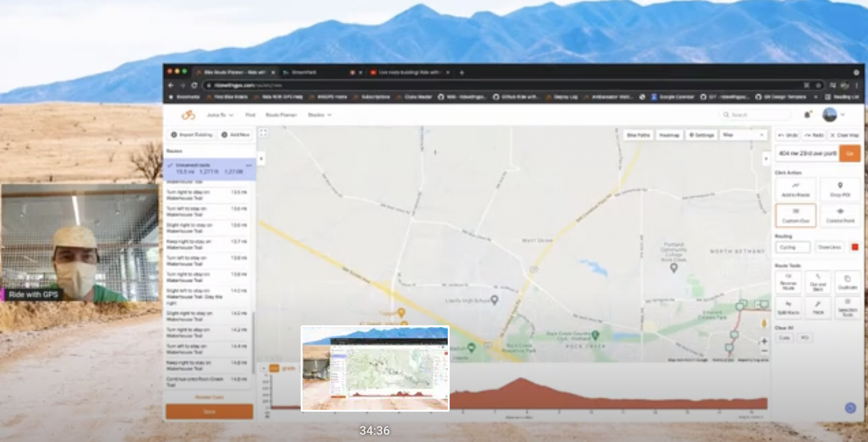Click the Add to Route action icon

pos(796,189)
